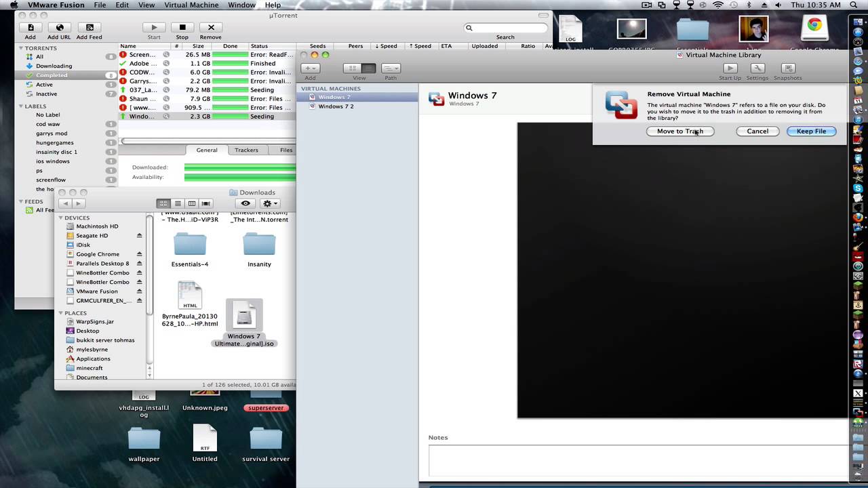
Task: Select the ByrnePaula HTML file
Action: (190, 304)
